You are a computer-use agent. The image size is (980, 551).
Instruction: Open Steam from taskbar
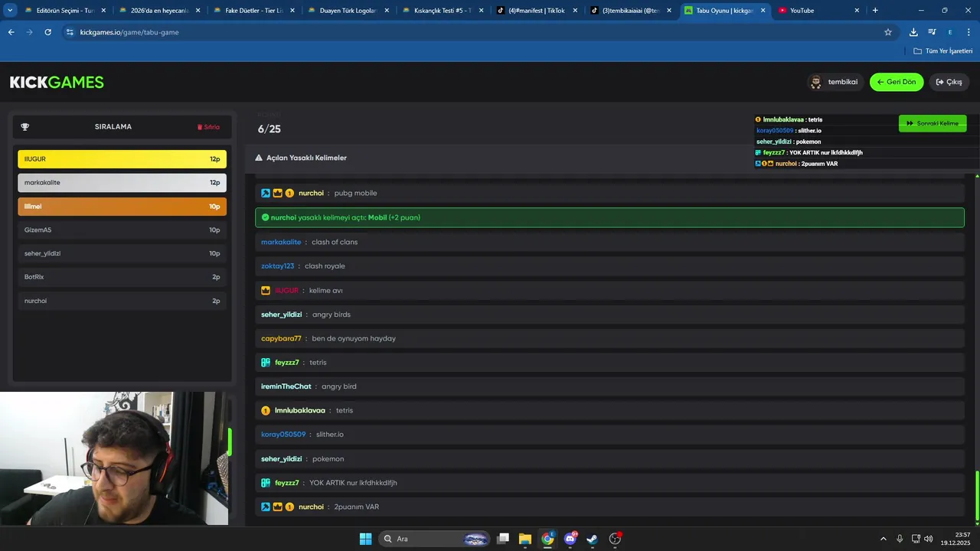click(x=592, y=539)
